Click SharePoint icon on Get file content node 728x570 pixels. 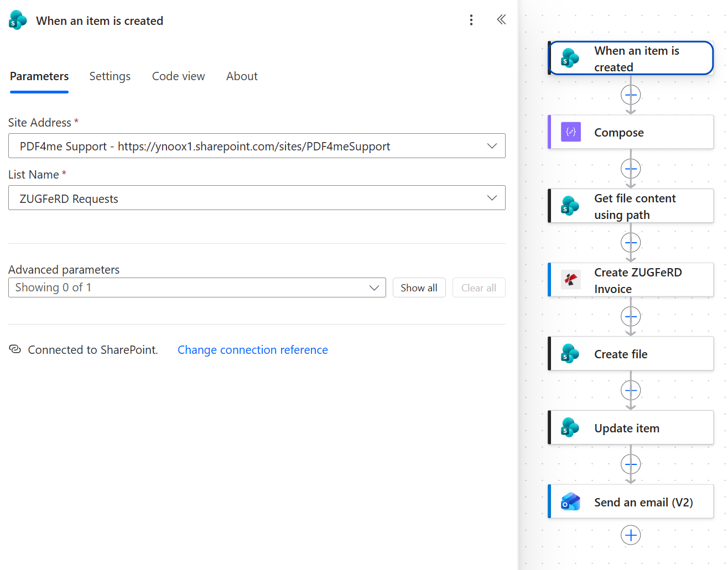(570, 206)
